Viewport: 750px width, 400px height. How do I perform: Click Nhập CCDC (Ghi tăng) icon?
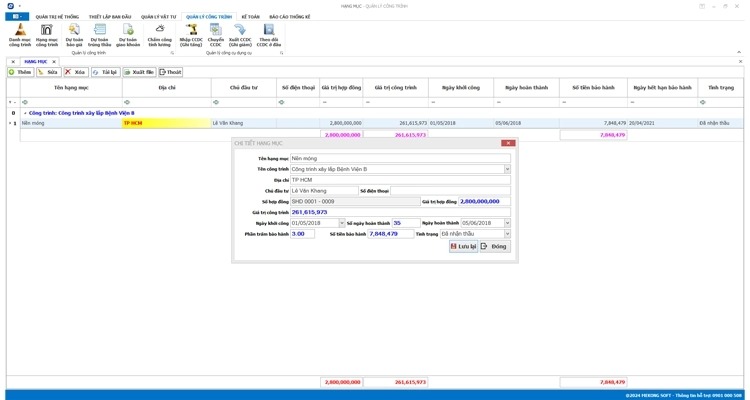pos(191,35)
